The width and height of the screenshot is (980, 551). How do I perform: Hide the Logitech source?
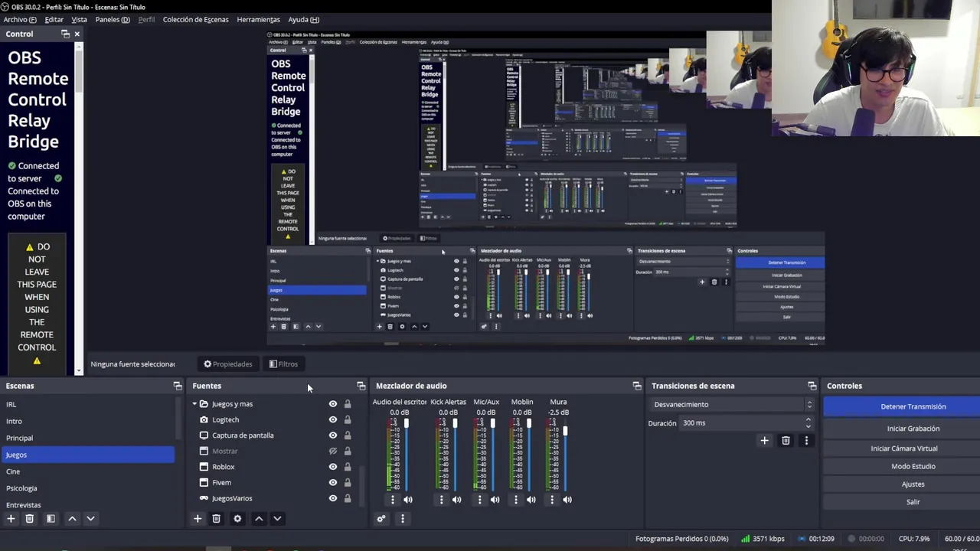pyautogui.click(x=332, y=419)
